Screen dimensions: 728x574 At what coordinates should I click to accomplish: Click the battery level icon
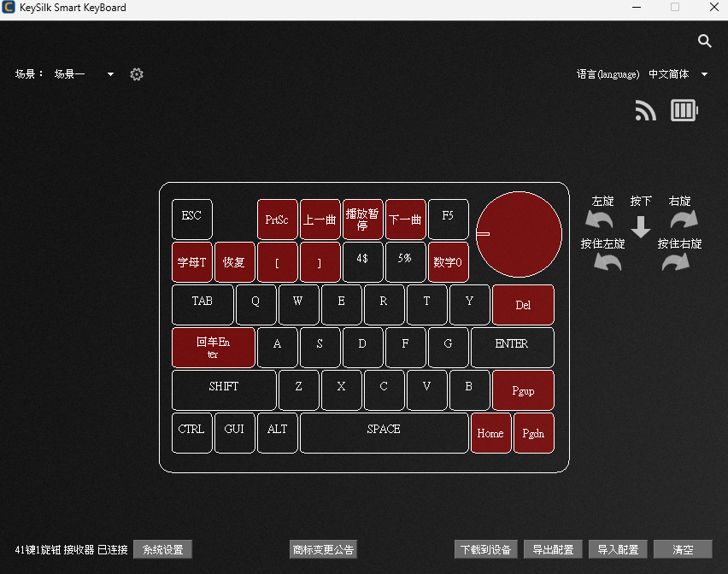684,110
